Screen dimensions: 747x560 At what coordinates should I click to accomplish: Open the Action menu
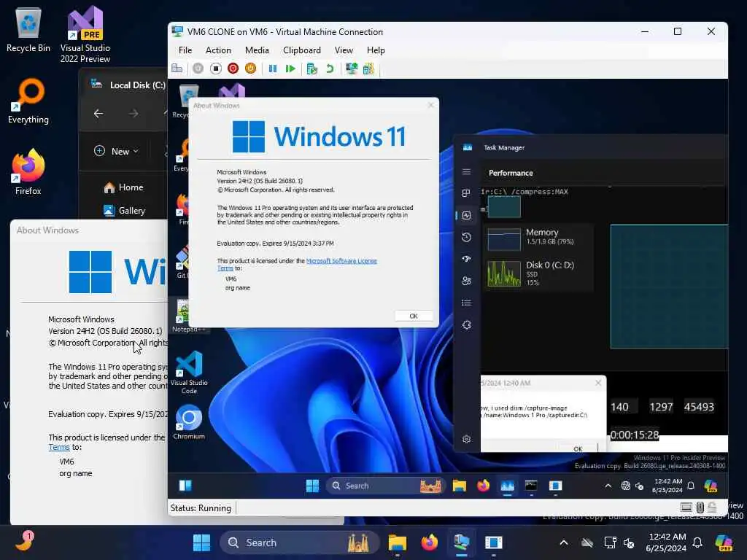pyautogui.click(x=218, y=50)
